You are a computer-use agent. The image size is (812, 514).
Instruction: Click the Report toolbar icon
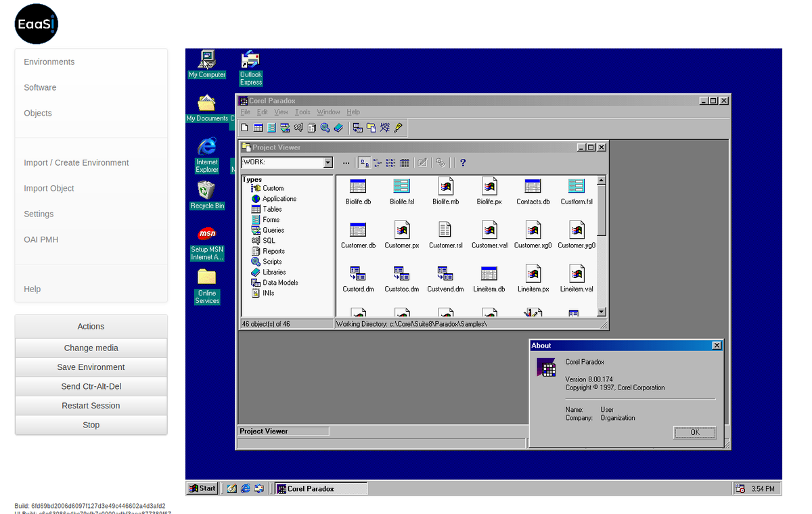click(x=312, y=127)
